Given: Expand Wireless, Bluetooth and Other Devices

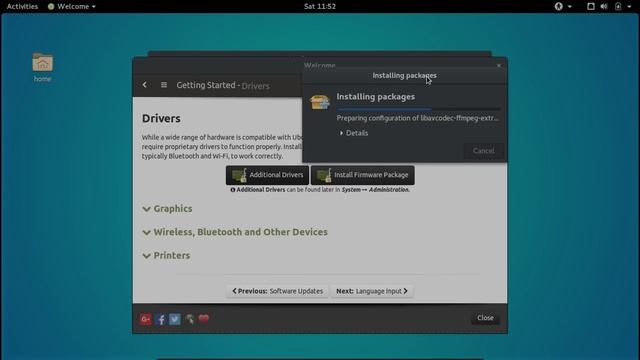Looking at the screenshot, I should pyautogui.click(x=235, y=232).
